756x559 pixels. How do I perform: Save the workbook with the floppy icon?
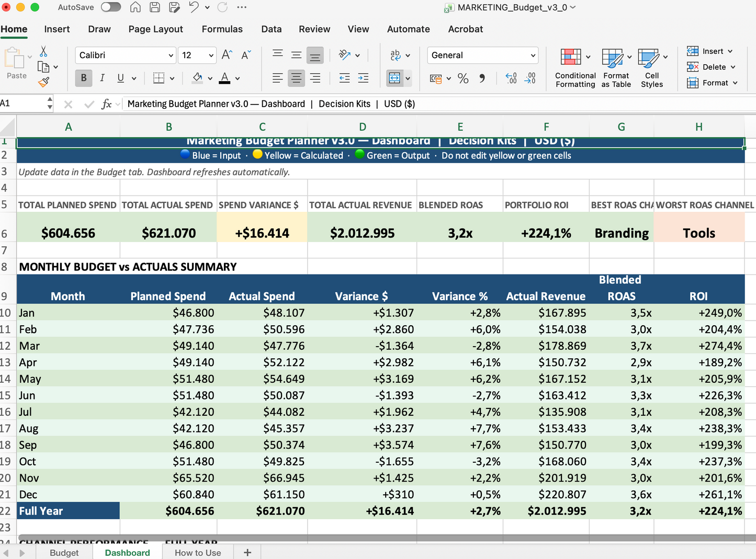(x=155, y=7)
